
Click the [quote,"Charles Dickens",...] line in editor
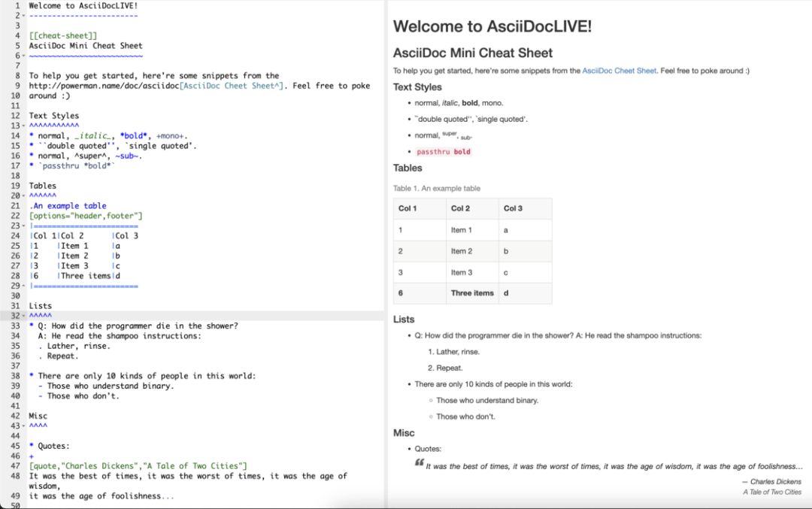click(x=138, y=466)
